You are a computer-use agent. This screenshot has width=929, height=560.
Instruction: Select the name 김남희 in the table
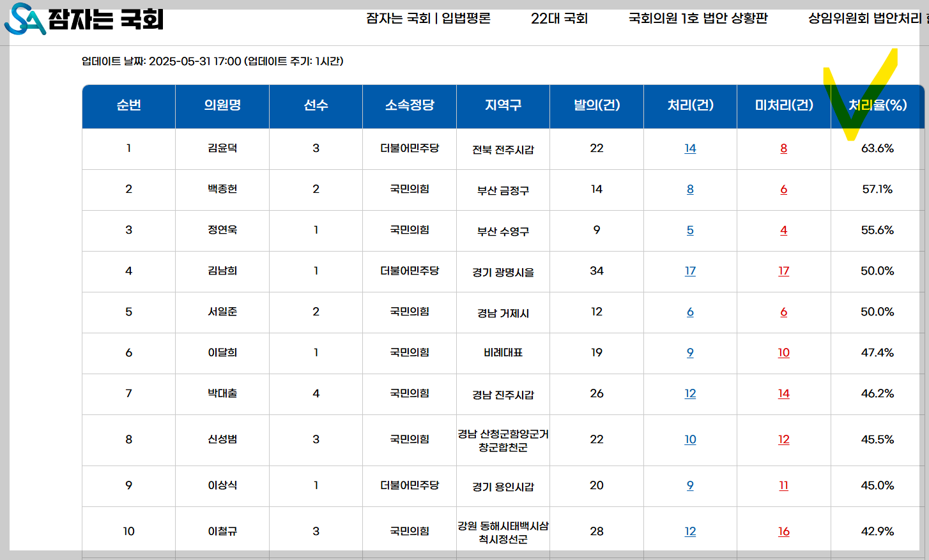222,271
